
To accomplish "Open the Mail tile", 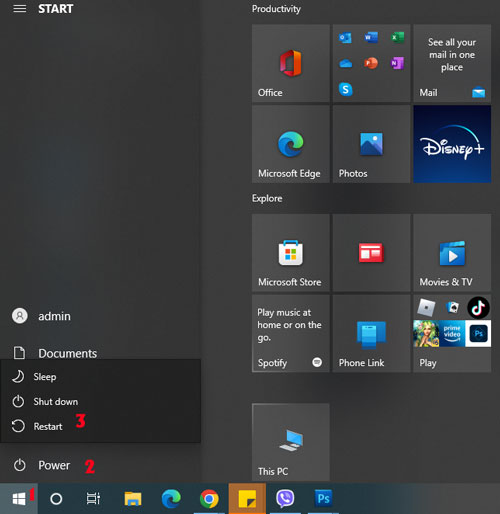I will [452, 63].
